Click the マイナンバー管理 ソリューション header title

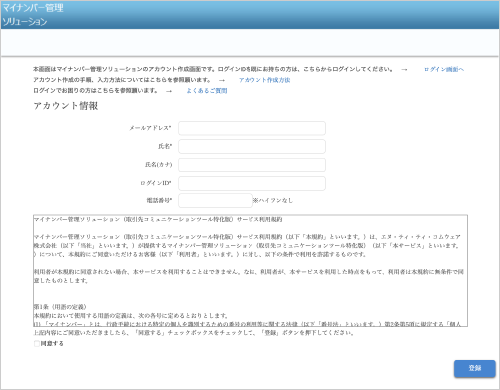(x=33, y=15)
